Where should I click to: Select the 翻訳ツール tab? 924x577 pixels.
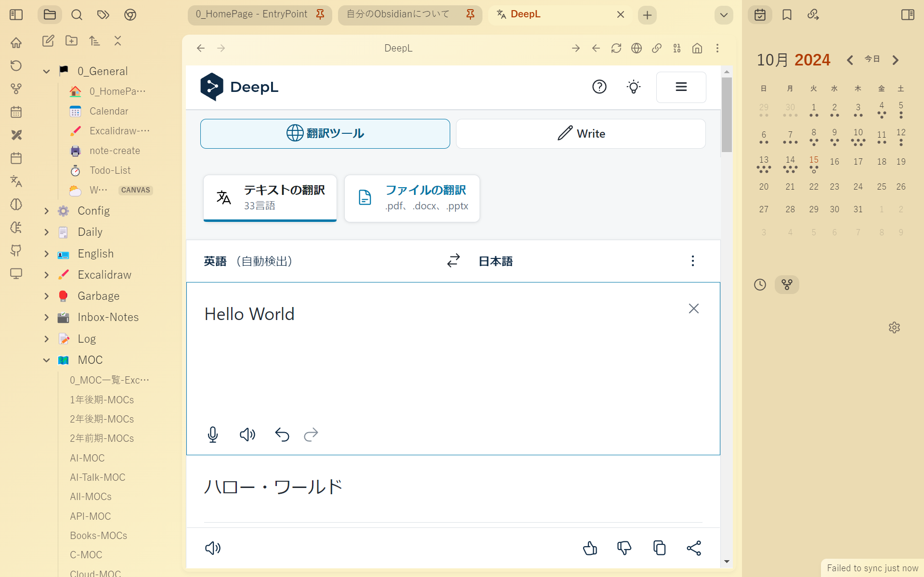(325, 133)
